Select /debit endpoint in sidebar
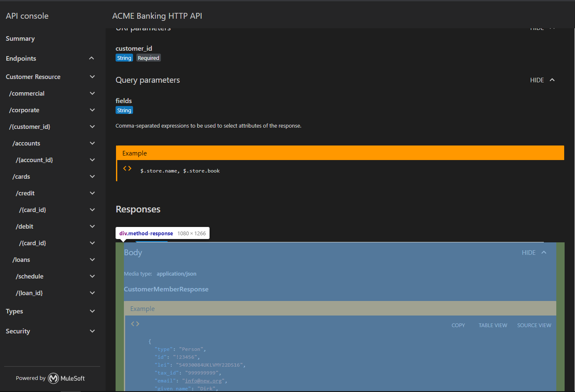Viewport: 575px width, 392px height. tap(25, 227)
